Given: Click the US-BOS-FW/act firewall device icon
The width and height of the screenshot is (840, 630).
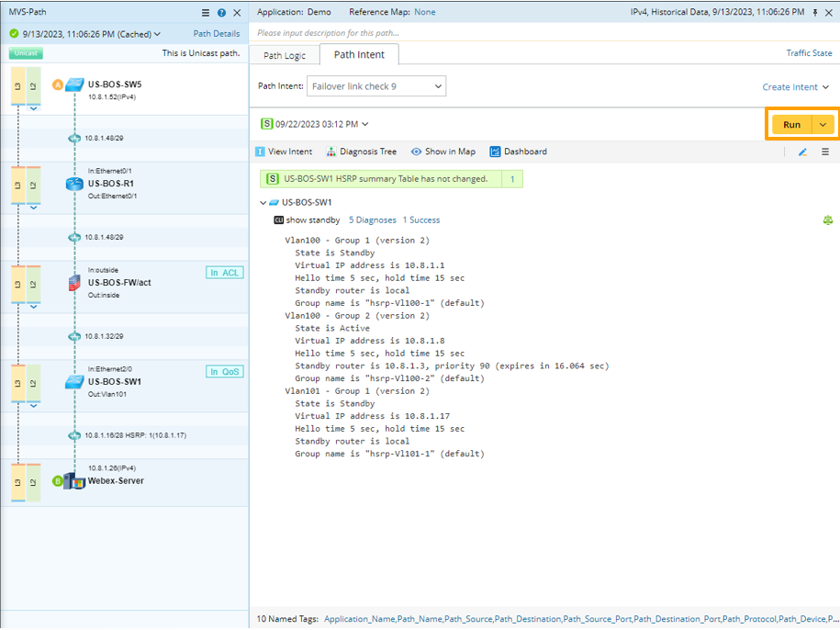Looking at the screenshot, I should [74, 283].
